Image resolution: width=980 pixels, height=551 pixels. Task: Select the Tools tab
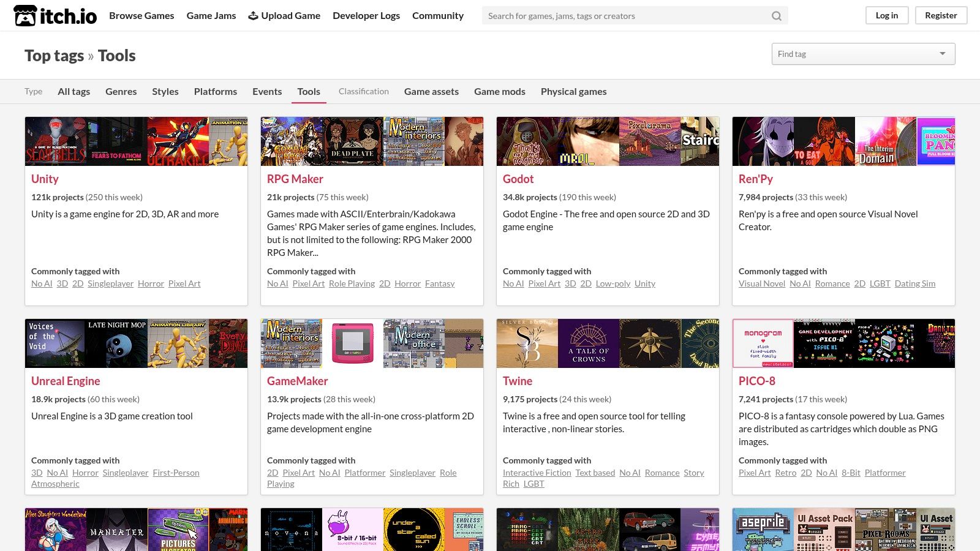pos(309,91)
